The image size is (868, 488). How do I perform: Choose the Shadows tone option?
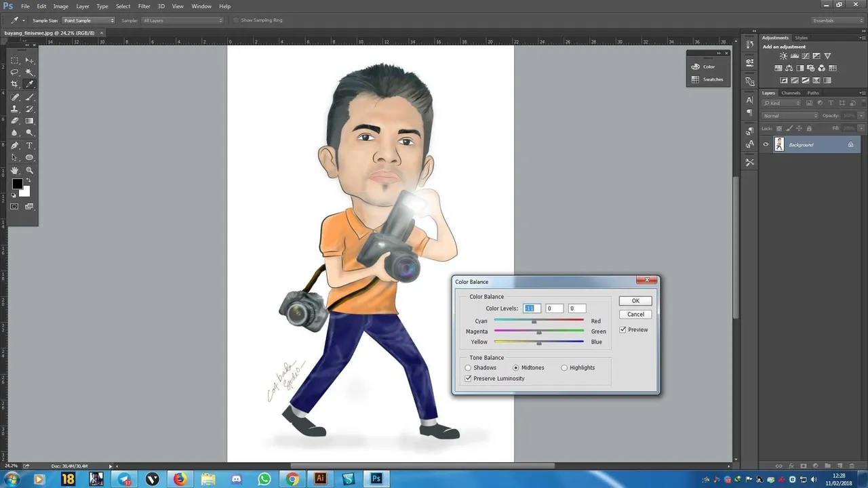point(468,368)
